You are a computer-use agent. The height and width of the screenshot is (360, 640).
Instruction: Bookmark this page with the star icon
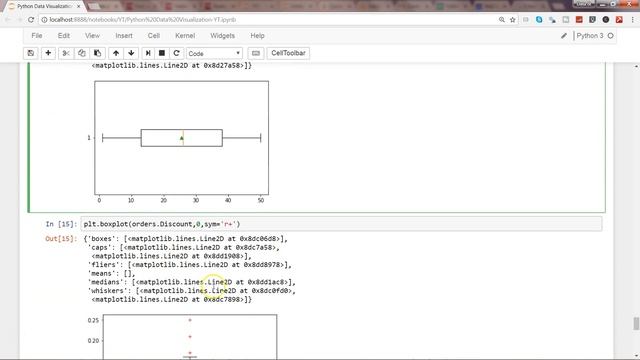coord(513,20)
